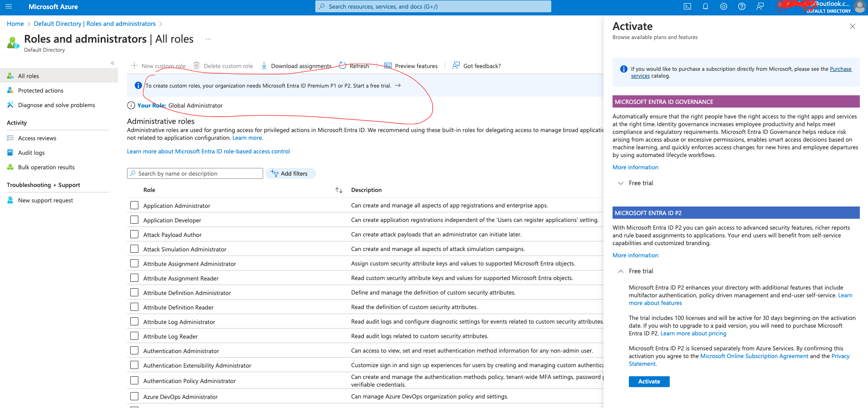The image size is (868, 408).
Task: Sort the Role column with arrows icon
Action: tap(339, 190)
